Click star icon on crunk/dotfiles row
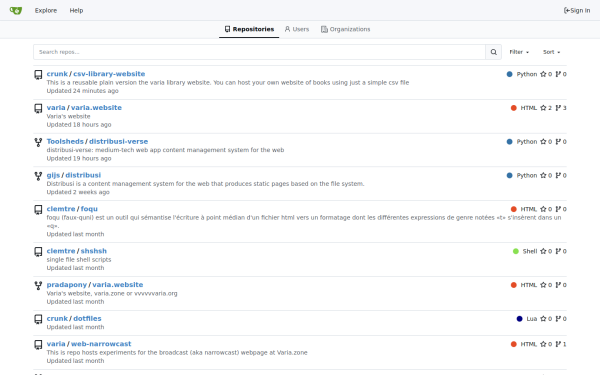Viewport: 600px width, 375px height. coord(543,318)
